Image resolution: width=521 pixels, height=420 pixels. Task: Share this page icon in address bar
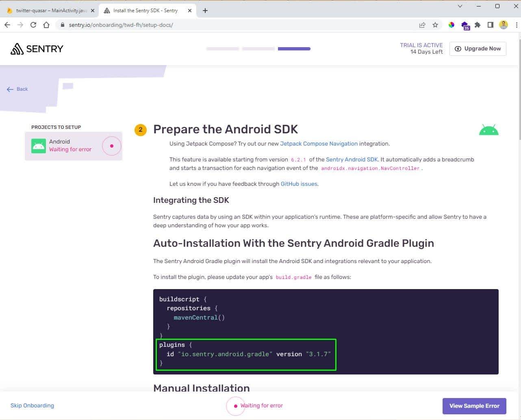pos(422,25)
